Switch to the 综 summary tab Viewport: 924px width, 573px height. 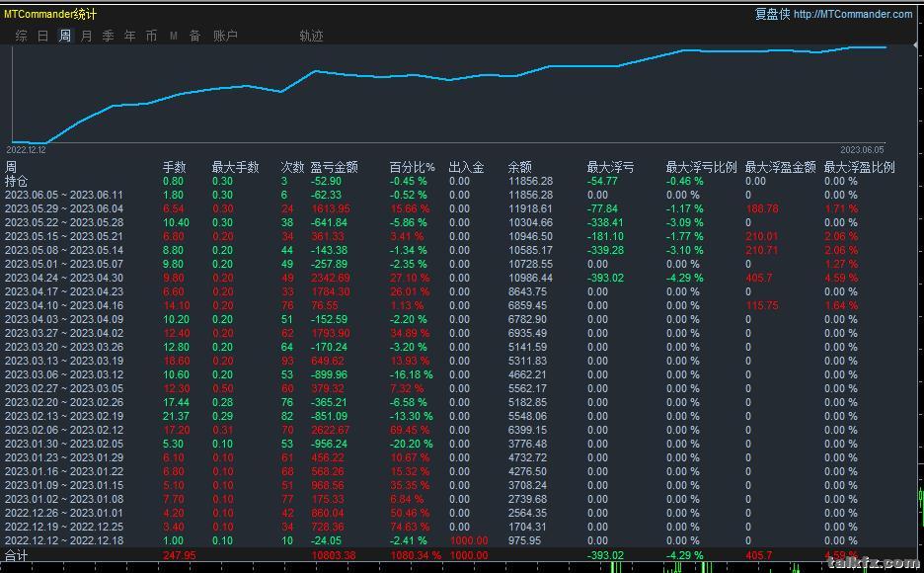coord(21,36)
